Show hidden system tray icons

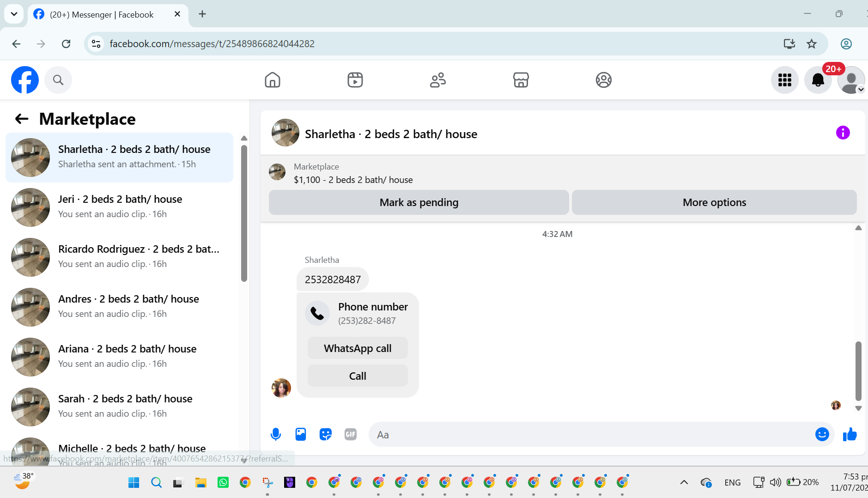coord(684,482)
